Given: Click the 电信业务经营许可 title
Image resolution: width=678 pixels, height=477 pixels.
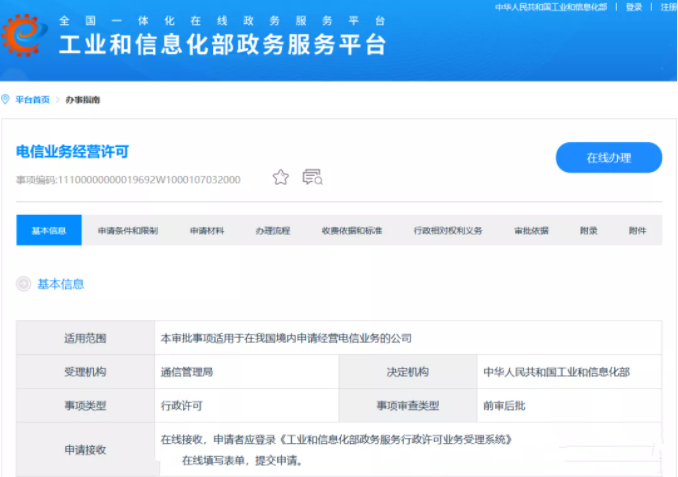Looking at the screenshot, I should point(72,151).
